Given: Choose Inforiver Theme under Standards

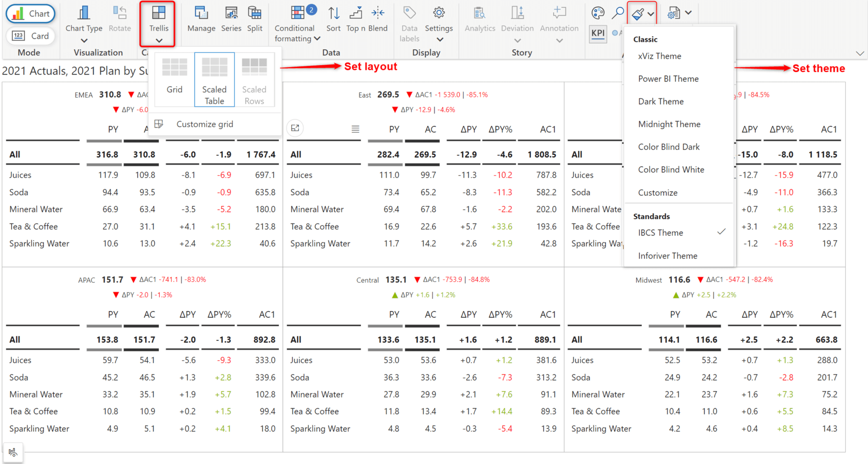Looking at the screenshot, I should (x=668, y=256).
